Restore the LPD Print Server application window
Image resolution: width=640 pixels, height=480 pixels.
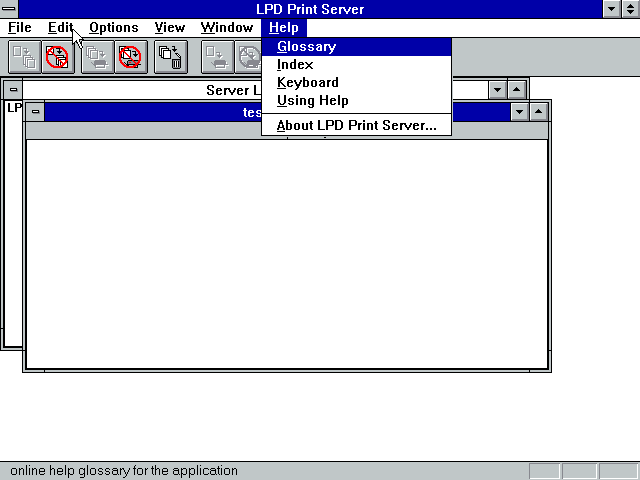631,9
